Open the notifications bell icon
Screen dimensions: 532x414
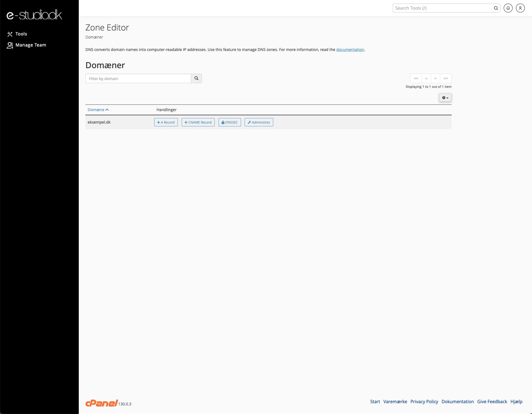click(x=508, y=8)
